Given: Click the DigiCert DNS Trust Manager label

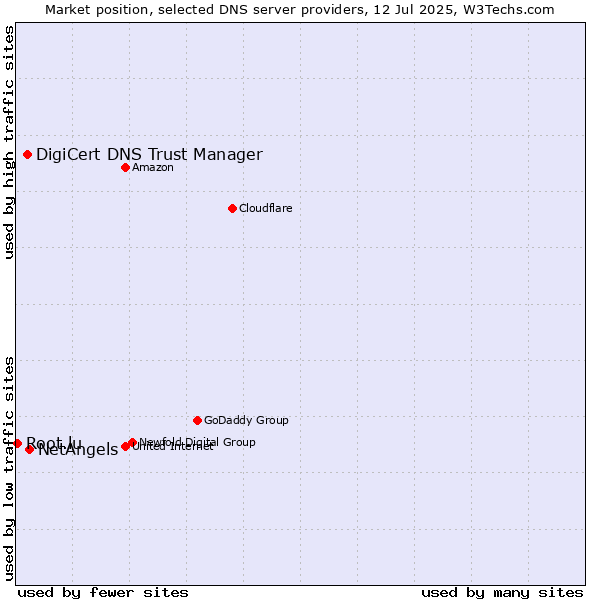Looking at the screenshot, I should coord(149,155).
